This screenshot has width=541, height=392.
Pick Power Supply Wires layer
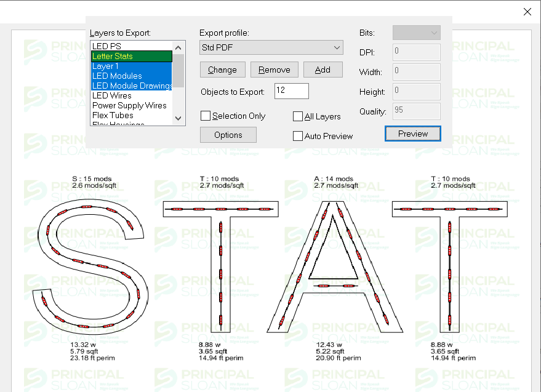[129, 105]
